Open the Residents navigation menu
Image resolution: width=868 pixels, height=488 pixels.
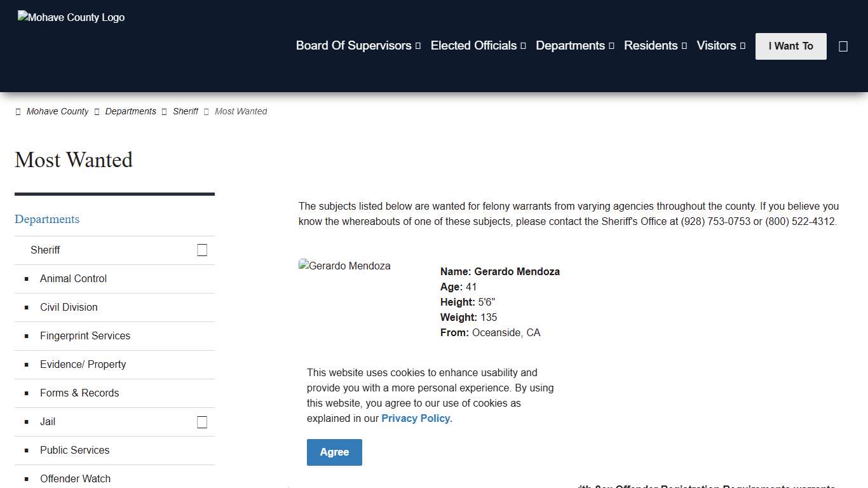(655, 46)
